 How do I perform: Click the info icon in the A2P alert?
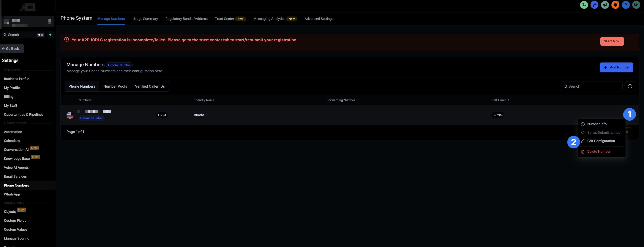(67, 39)
